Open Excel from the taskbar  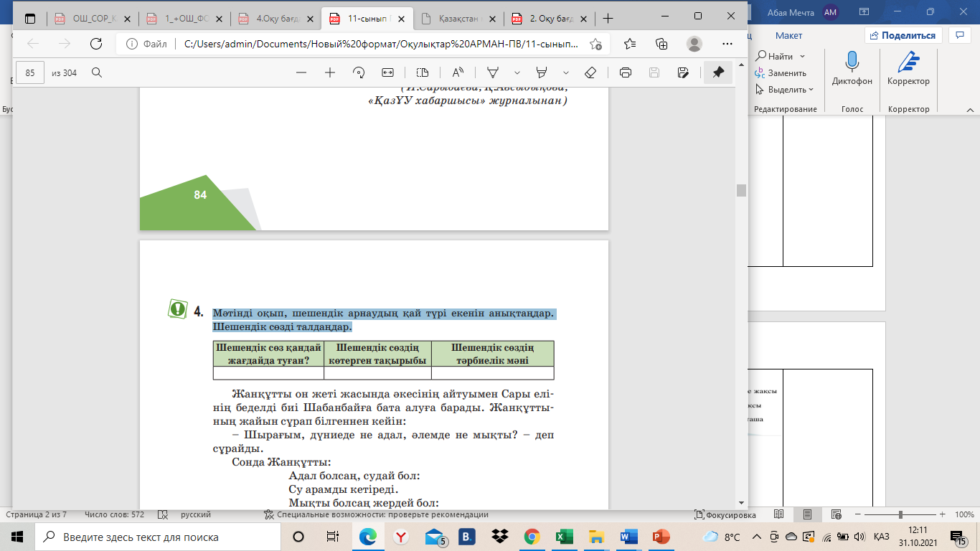564,537
